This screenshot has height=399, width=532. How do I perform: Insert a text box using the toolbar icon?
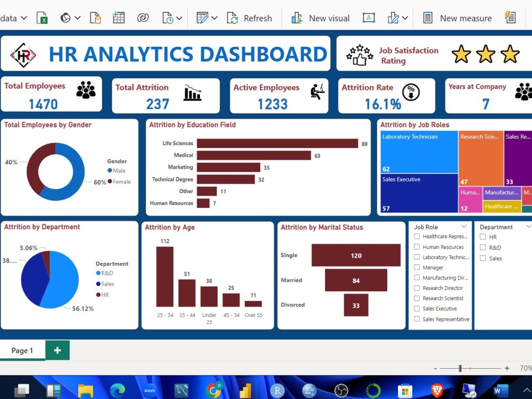[369, 18]
